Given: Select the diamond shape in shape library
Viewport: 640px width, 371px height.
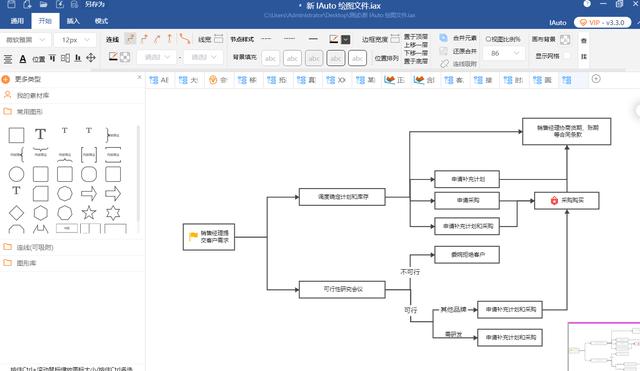Looking at the screenshot, I should [16, 213].
